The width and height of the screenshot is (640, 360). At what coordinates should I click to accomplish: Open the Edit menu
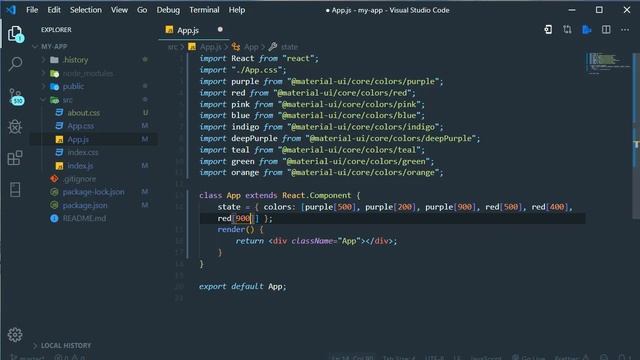[54, 10]
